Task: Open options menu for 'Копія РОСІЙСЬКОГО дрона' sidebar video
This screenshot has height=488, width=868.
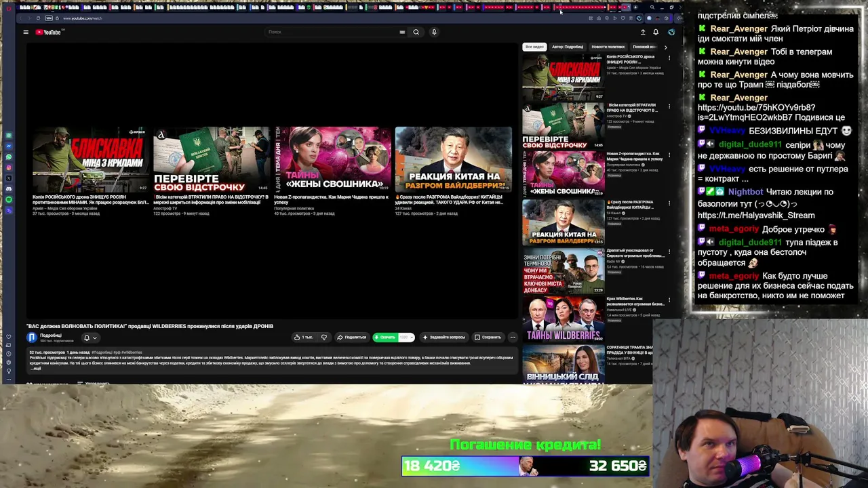Action: tap(669, 58)
